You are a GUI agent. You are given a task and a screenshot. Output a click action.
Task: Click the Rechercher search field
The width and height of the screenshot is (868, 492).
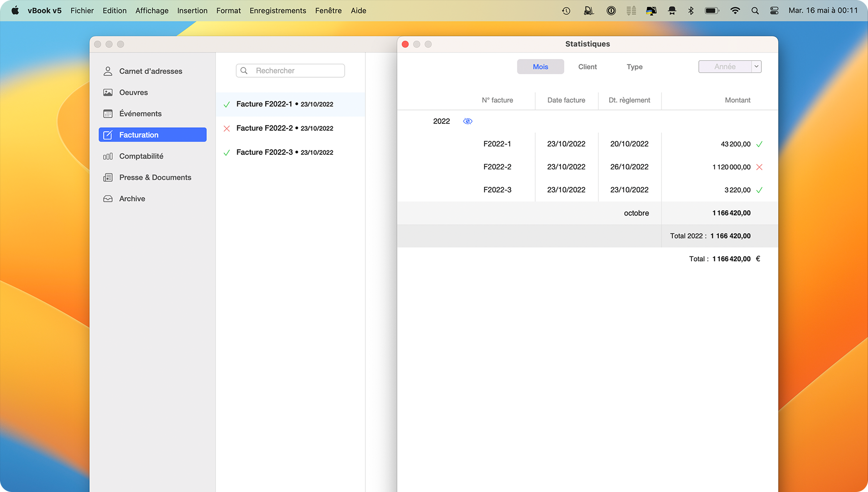tap(294, 70)
